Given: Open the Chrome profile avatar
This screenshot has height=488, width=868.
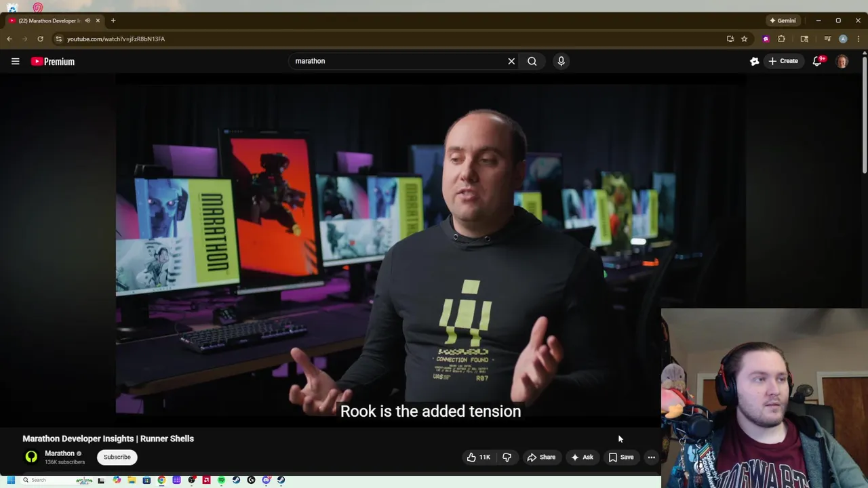Looking at the screenshot, I should point(843,39).
